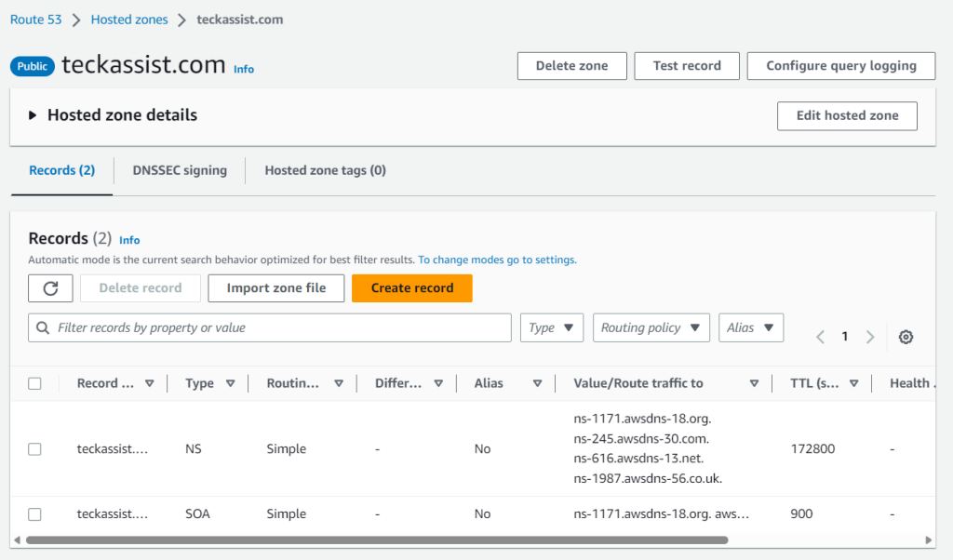953x560 pixels.
Task: Sort by Value/Route traffic to arrow
Action: click(x=754, y=383)
